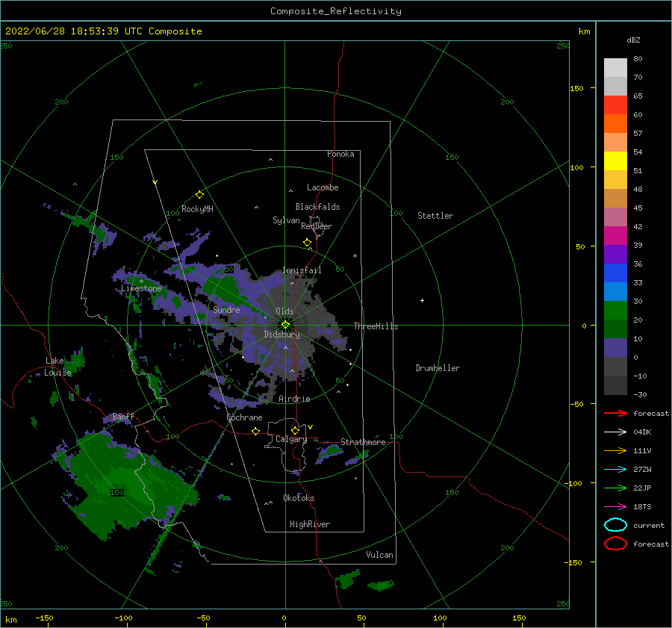Click the magenta 18TS arrow legend icon
The height and width of the screenshot is (628, 672).
pyautogui.click(x=615, y=507)
